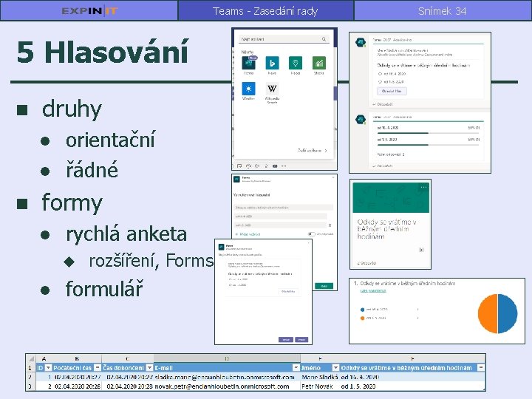
Task: Open more apps link with chevron
Action: 313,150
